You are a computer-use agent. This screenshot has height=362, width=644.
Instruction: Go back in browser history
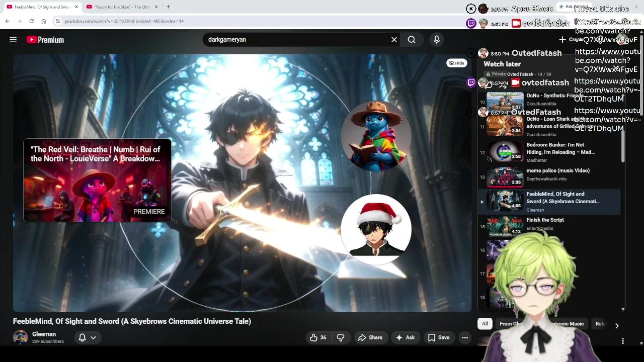coord(7,21)
